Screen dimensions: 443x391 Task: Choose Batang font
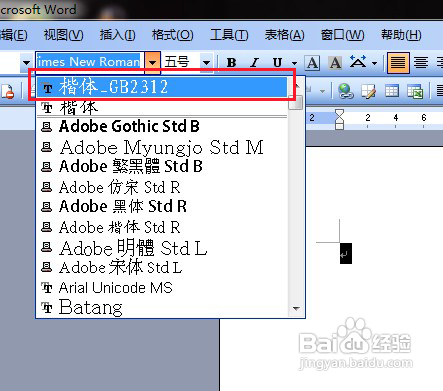tap(162, 307)
